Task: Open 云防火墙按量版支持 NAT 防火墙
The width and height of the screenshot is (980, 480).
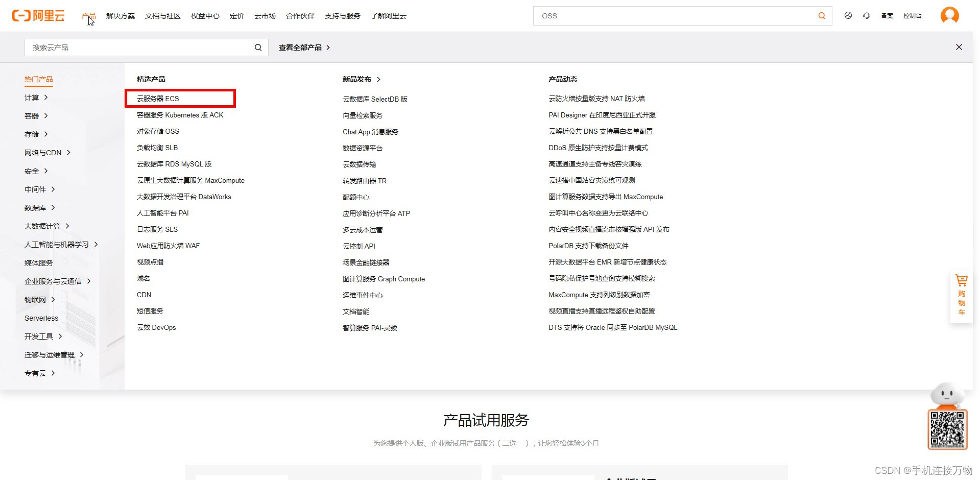Action: tap(596, 99)
